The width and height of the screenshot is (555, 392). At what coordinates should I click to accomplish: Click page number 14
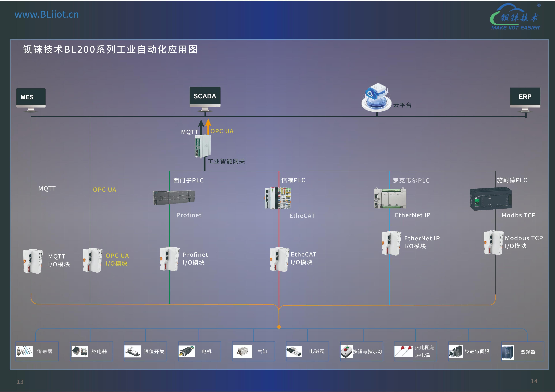(534, 381)
